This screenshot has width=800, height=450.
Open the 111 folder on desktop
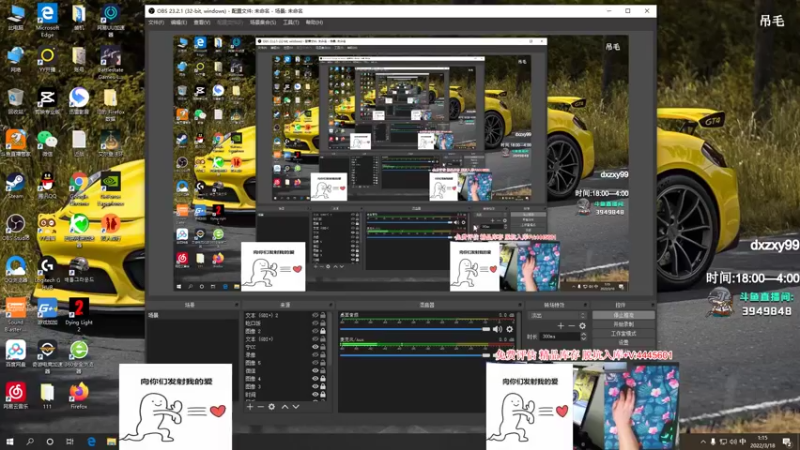coord(47,396)
